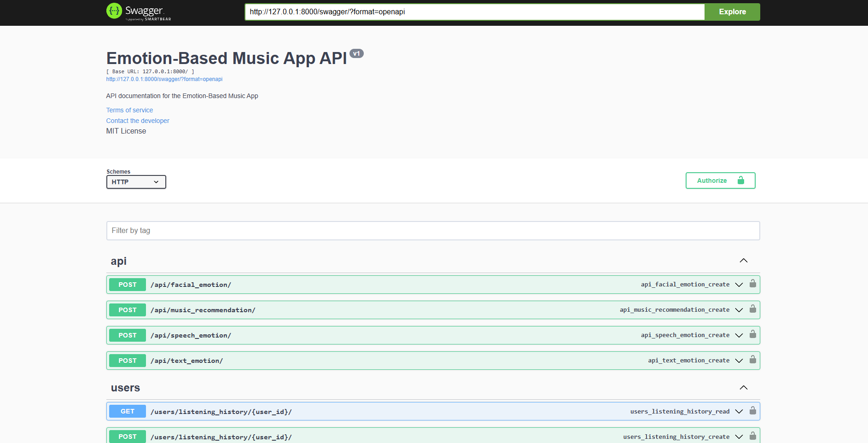Click POST badge for /api/music_recommendation/
868x443 pixels.
[128, 310]
